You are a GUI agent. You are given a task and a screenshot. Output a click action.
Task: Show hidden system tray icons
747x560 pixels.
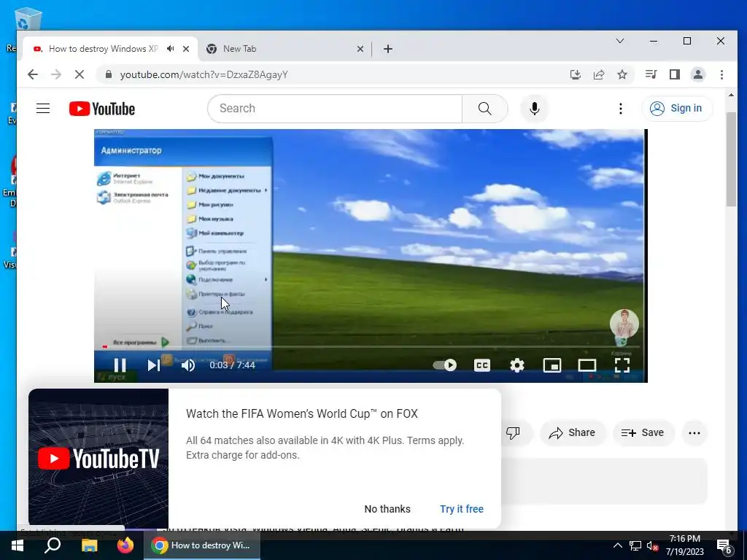(617, 545)
